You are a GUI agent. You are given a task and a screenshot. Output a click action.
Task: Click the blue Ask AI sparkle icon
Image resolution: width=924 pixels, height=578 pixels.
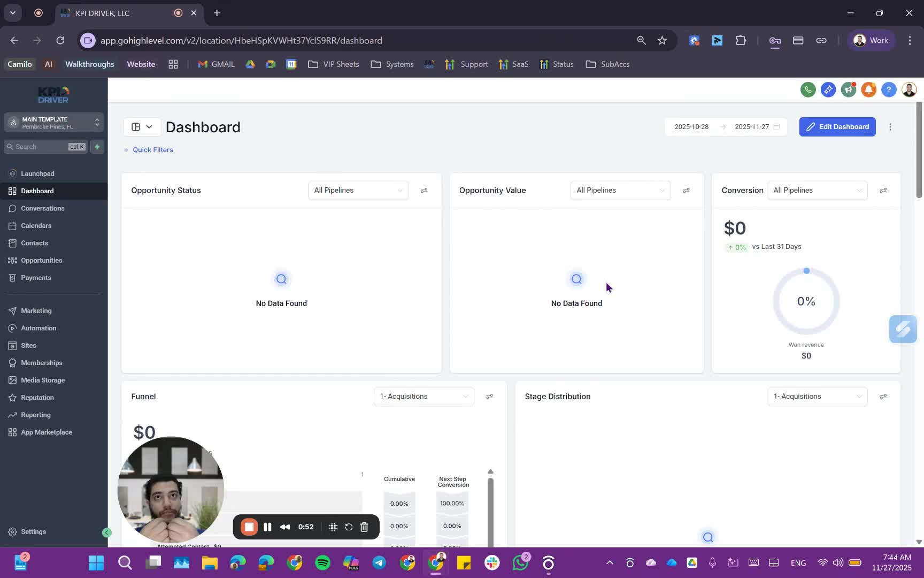click(828, 89)
